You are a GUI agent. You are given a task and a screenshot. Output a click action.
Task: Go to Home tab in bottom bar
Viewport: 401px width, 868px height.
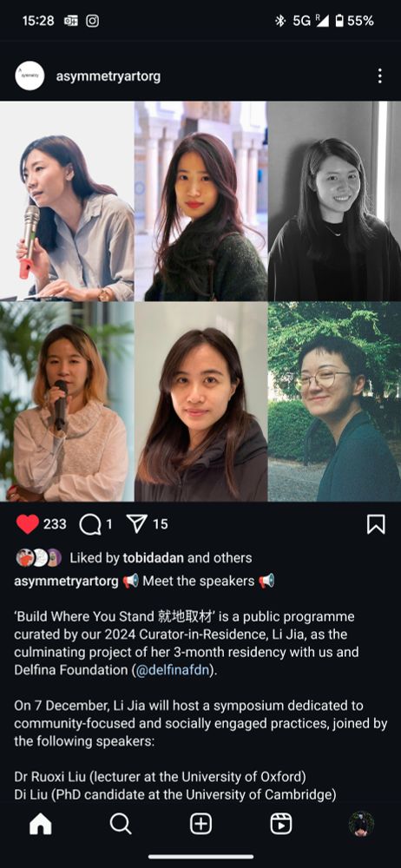[41, 825]
